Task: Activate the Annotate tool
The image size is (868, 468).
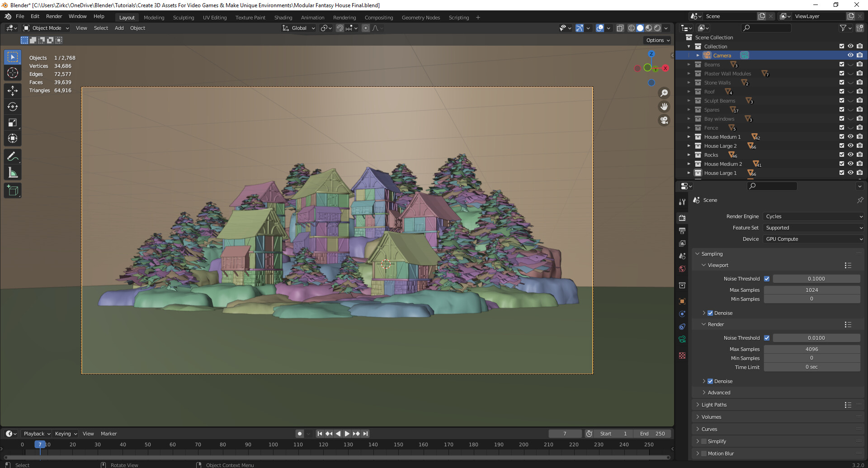Action: pyautogui.click(x=12, y=156)
